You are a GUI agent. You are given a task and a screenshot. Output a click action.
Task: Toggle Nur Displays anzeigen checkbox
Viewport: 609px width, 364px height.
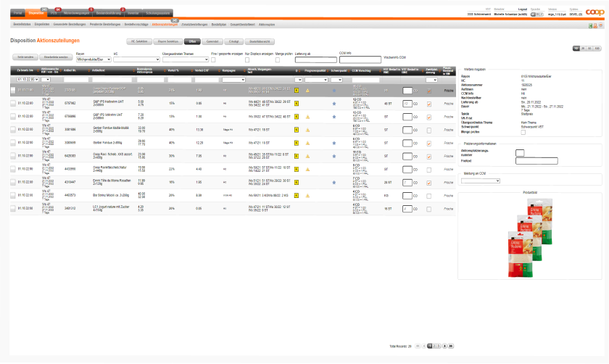tap(247, 60)
